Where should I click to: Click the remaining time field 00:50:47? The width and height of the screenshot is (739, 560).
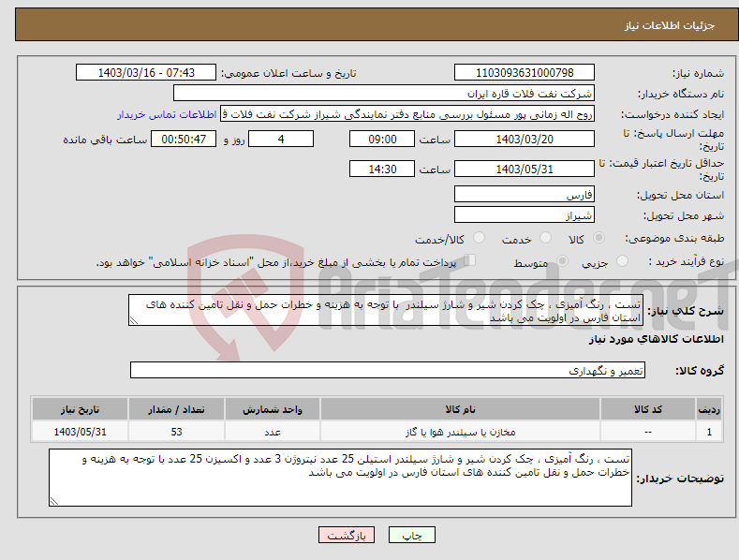[184, 139]
